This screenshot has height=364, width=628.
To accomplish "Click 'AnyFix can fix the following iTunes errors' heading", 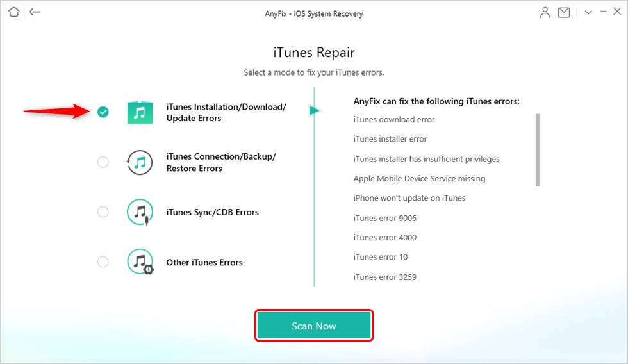I will pos(436,101).
